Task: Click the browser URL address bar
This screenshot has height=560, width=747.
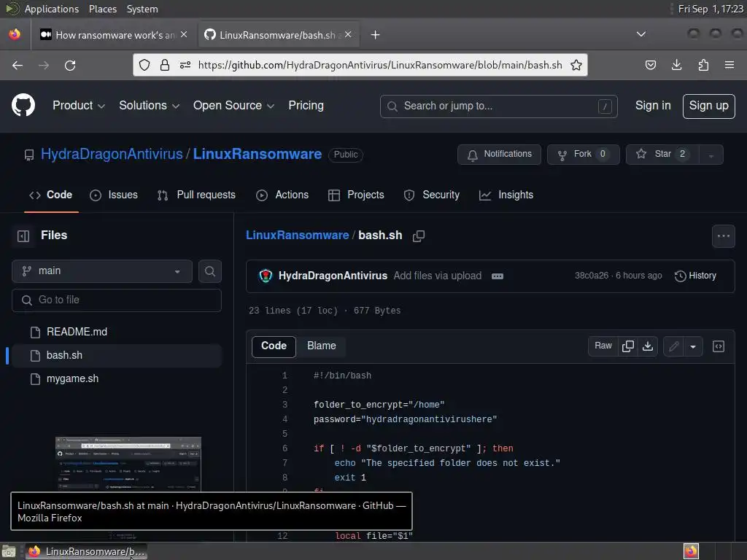Action: [379, 65]
